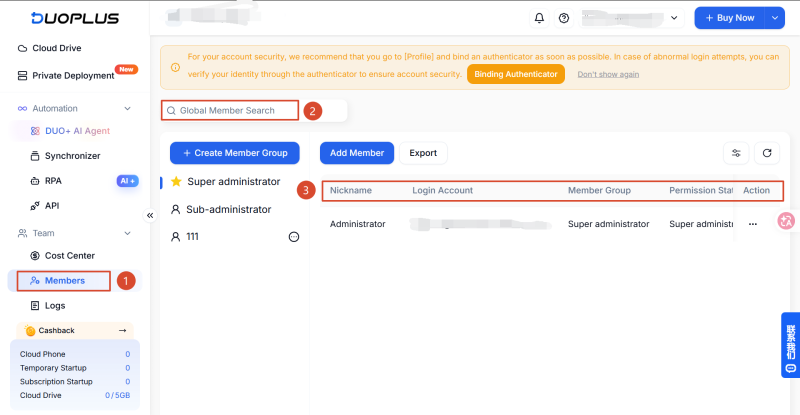Click the Buy Now button

[730, 18]
